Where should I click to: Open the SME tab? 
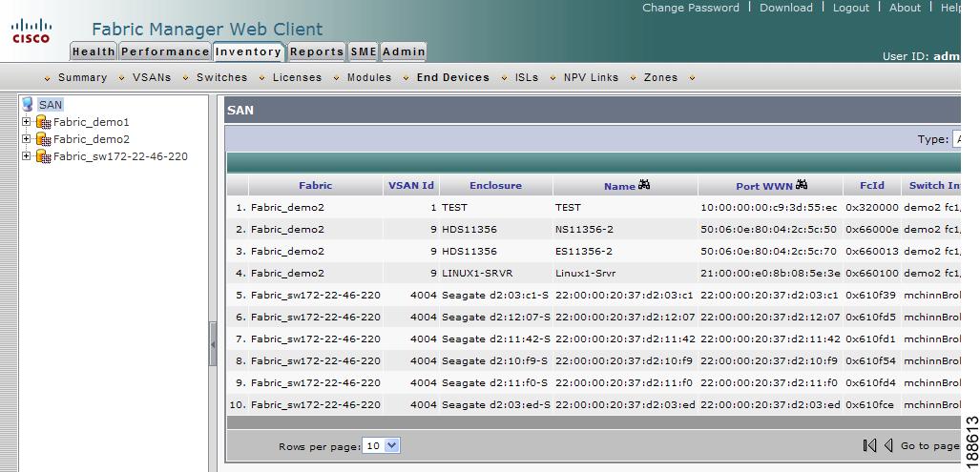[x=364, y=51]
